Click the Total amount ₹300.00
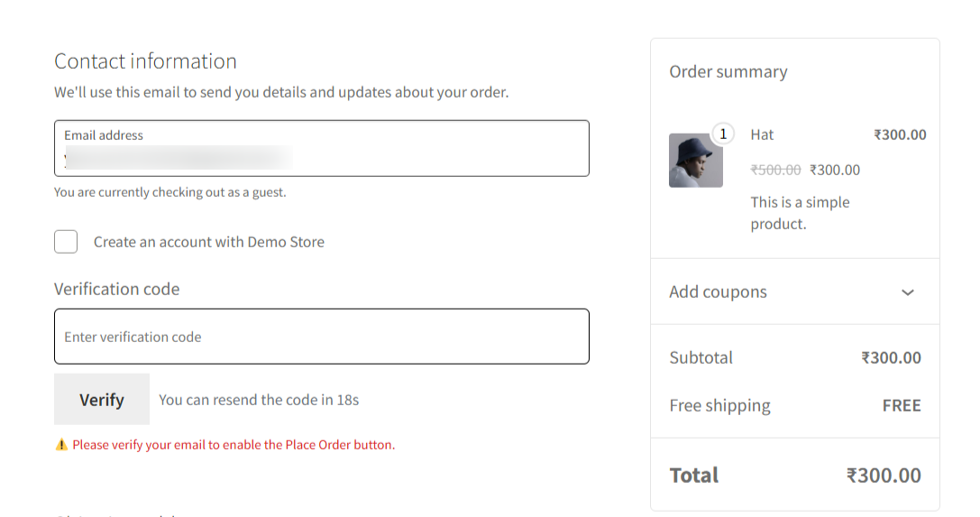This screenshot has height=517, width=980. click(x=884, y=475)
